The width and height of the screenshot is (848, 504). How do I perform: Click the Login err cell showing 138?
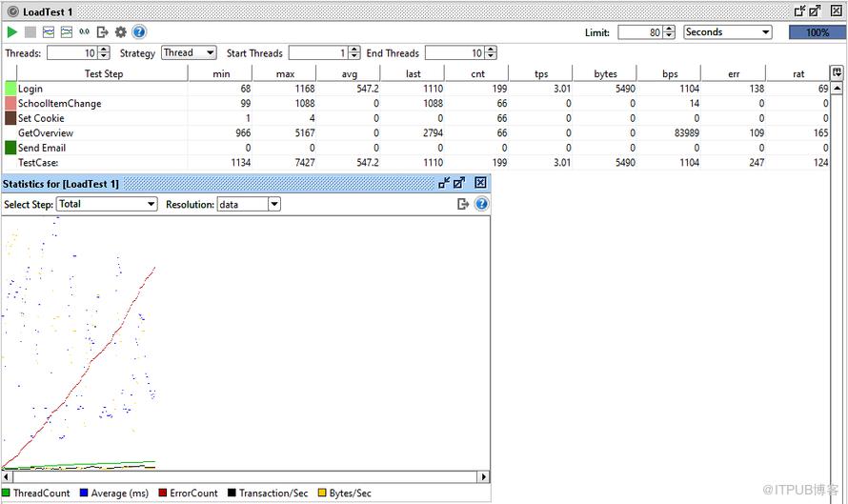tap(734, 89)
